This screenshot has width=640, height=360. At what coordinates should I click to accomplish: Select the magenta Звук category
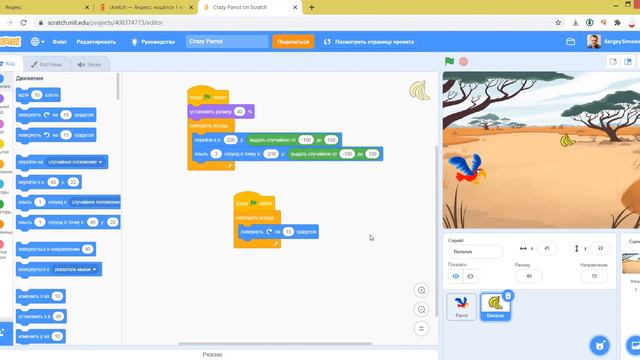point(2,124)
